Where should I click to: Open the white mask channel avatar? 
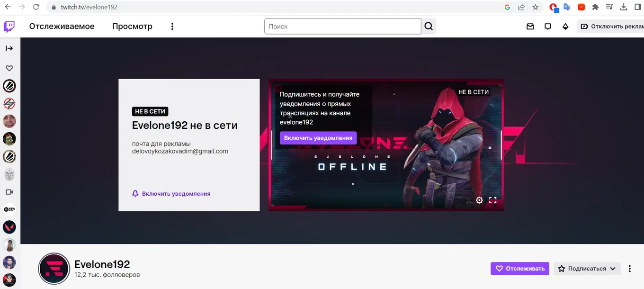[9, 174]
